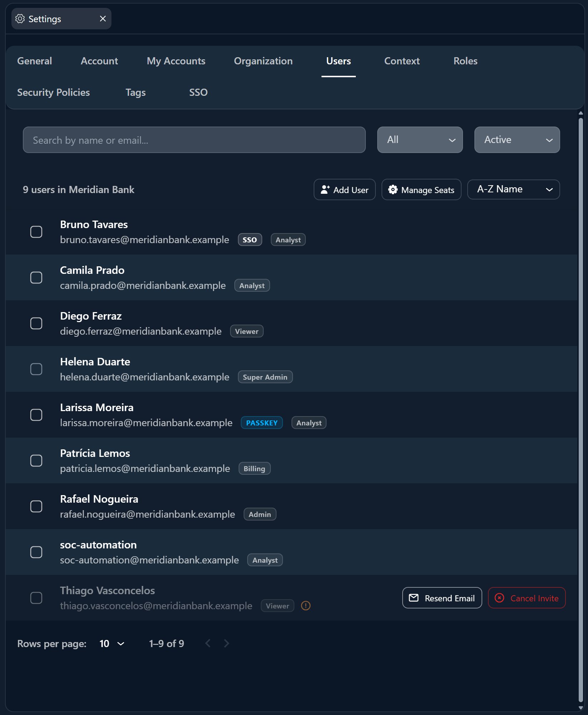Image resolution: width=588 pixels, height=715 pixels.
Task: Open the Security Policies tab
Action: tap(54, 93)
